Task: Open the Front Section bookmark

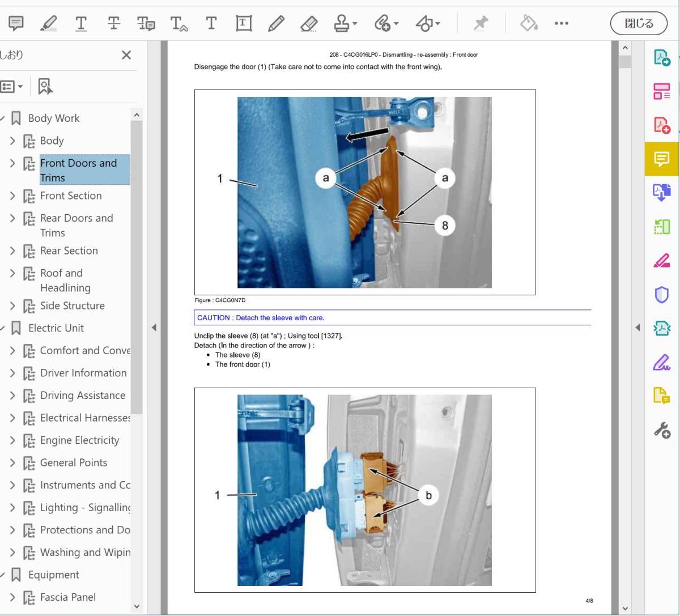Action: click(71, 196)
